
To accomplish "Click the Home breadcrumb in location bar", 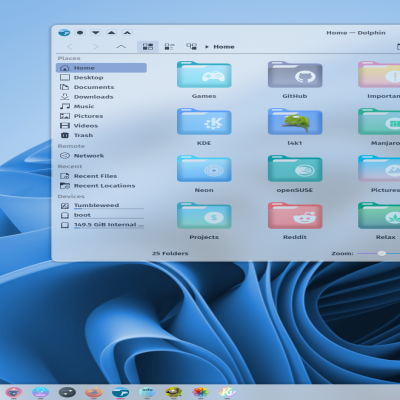I will pyautogui.click(x=224, y=47).
